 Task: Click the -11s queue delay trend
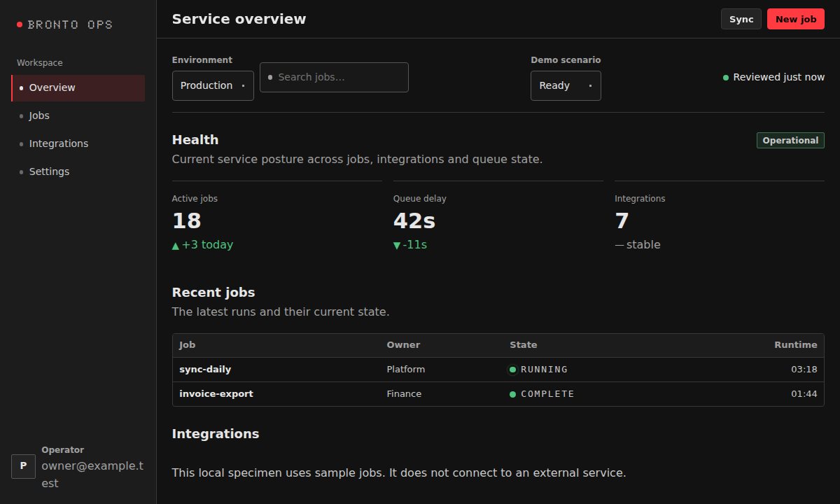(x=410, y=245)
